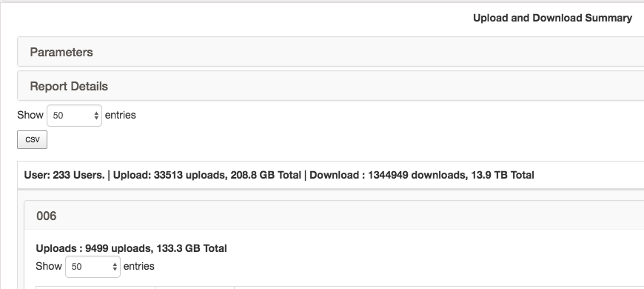
Task: Open the top Show entries dropdown
Action: pos(74,116)
